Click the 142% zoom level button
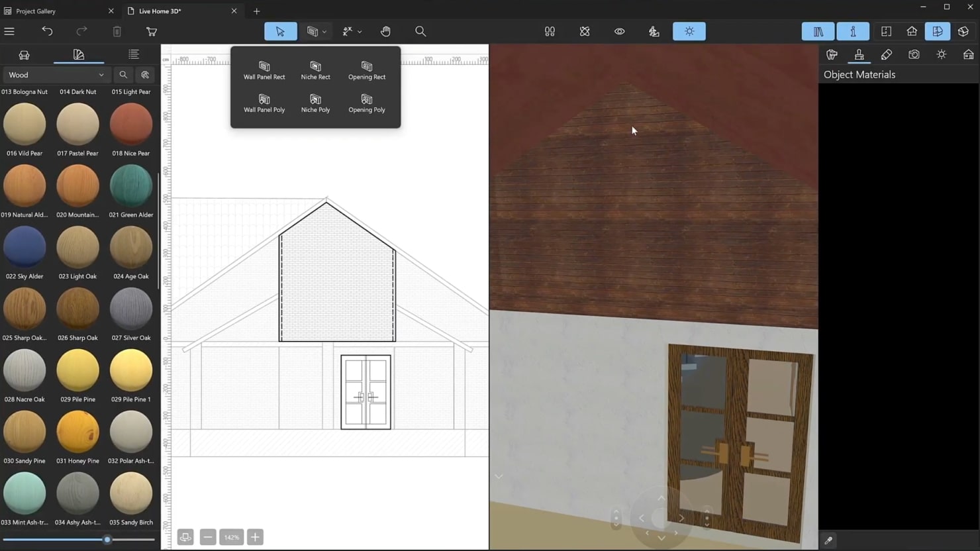Viewport: 980px width, 551px height. pyautogui.click(x=232, y=537)
